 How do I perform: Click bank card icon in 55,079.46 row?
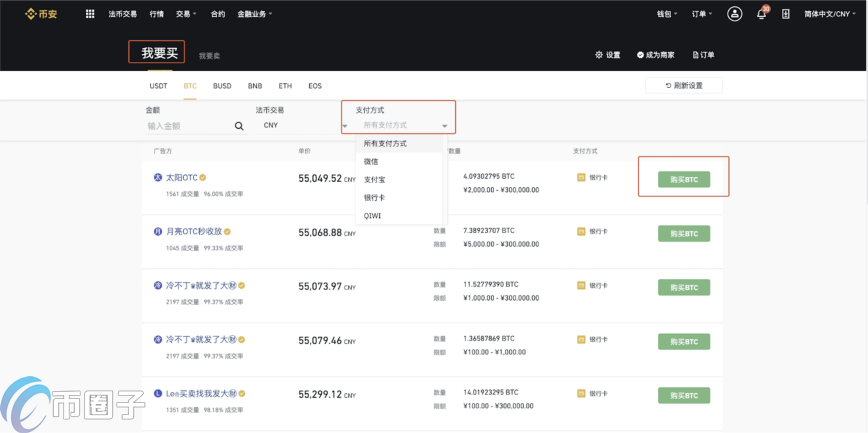point(581,339)
